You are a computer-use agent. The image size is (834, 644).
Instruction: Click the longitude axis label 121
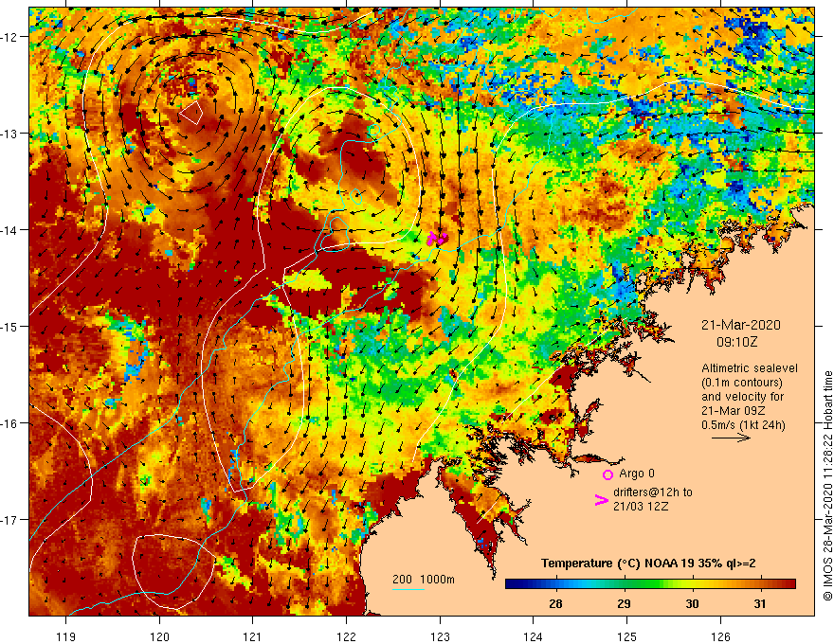253,636
